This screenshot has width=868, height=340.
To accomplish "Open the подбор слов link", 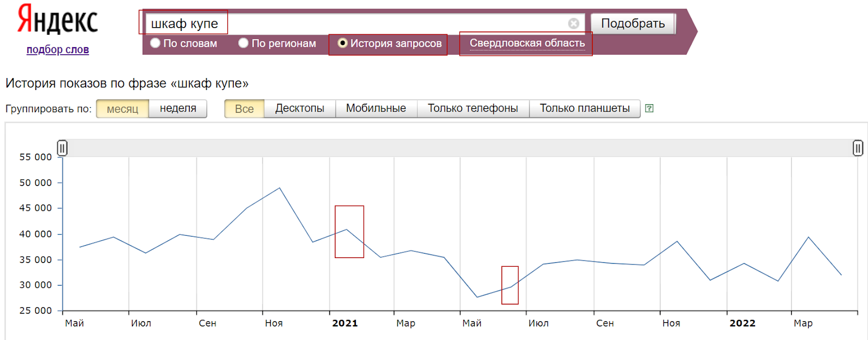I will [58, 49].
